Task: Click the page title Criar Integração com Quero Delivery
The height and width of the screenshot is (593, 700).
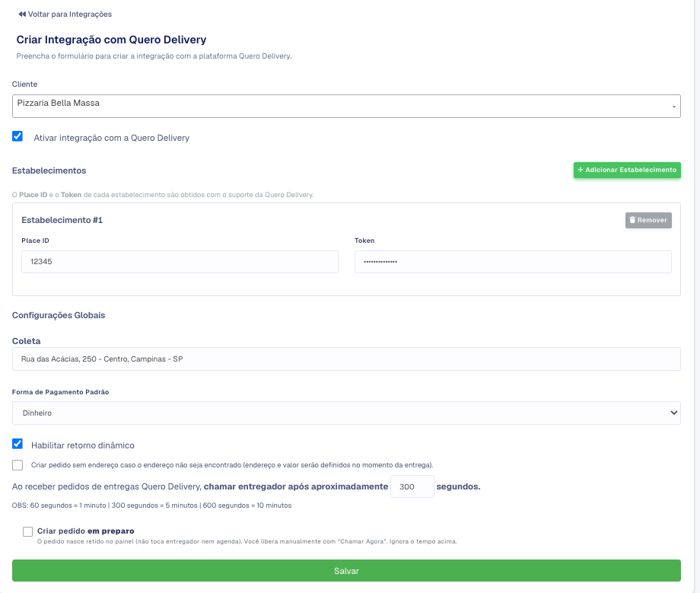Action: pos(111,40)
